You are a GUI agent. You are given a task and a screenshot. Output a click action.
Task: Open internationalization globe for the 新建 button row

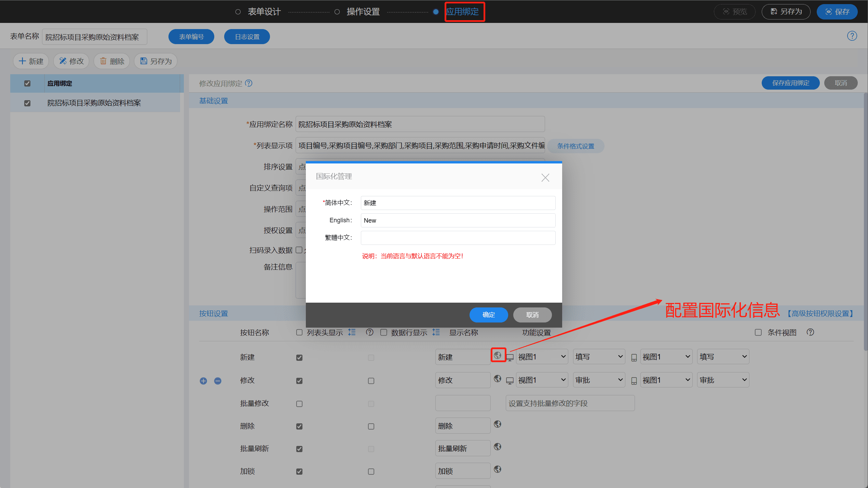tap(498, 355)
